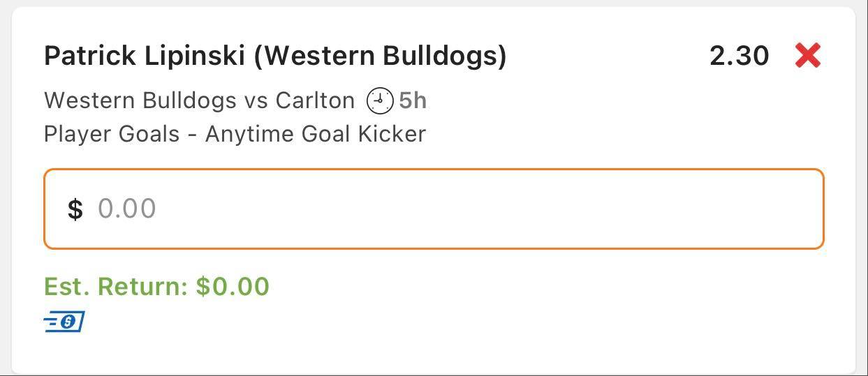Image resolution: width=868 pixels, height=376 pixels.
Task: Click the dollar sign in the stake box
Action: (x=75, y=209)
